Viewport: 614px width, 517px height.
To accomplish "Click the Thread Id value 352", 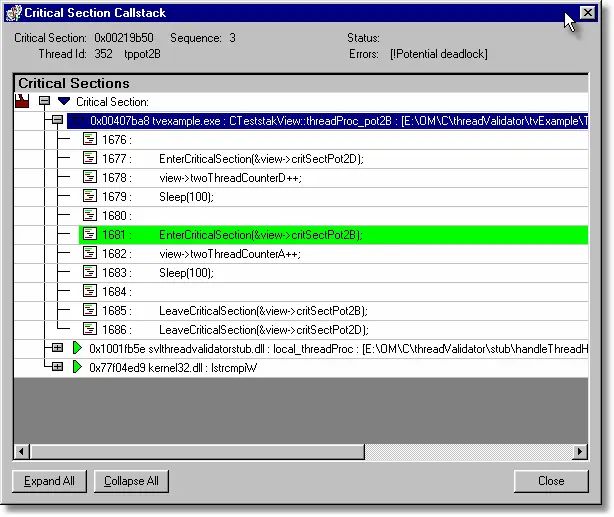I will tap(103, 54).
